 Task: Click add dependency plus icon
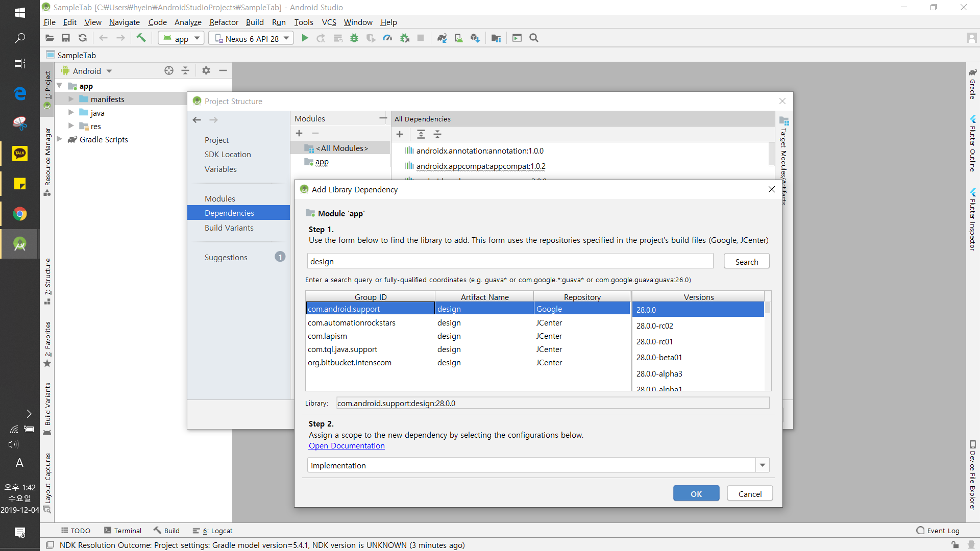[400, 134]
